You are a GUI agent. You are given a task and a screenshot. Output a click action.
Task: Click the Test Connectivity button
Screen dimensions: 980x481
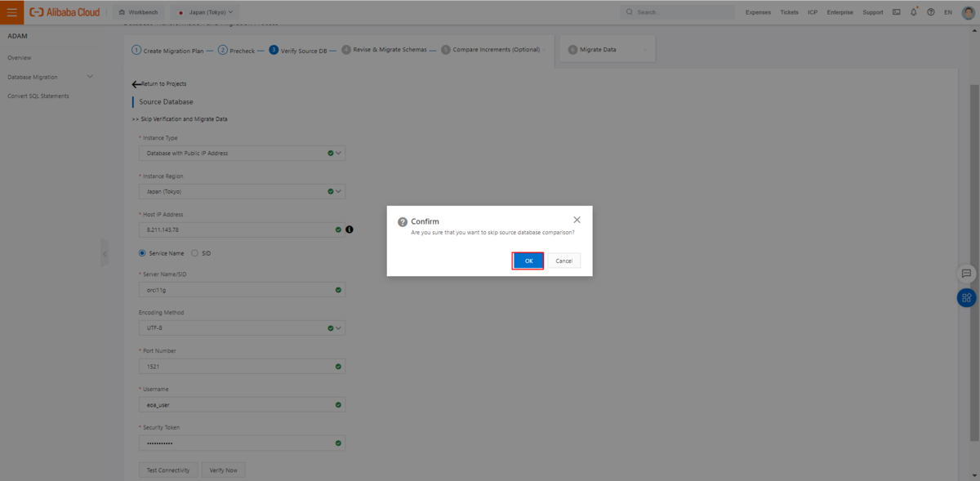coord(168,470)
